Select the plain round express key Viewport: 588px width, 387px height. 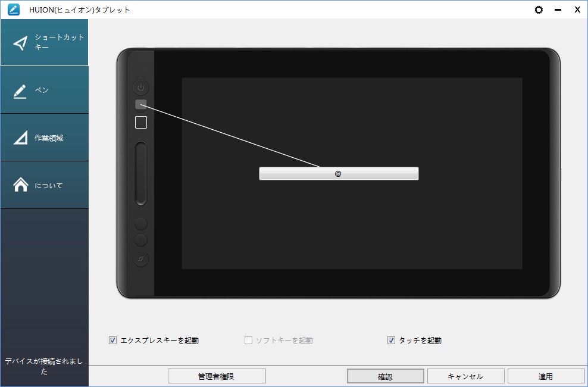[x=141, y=224]
